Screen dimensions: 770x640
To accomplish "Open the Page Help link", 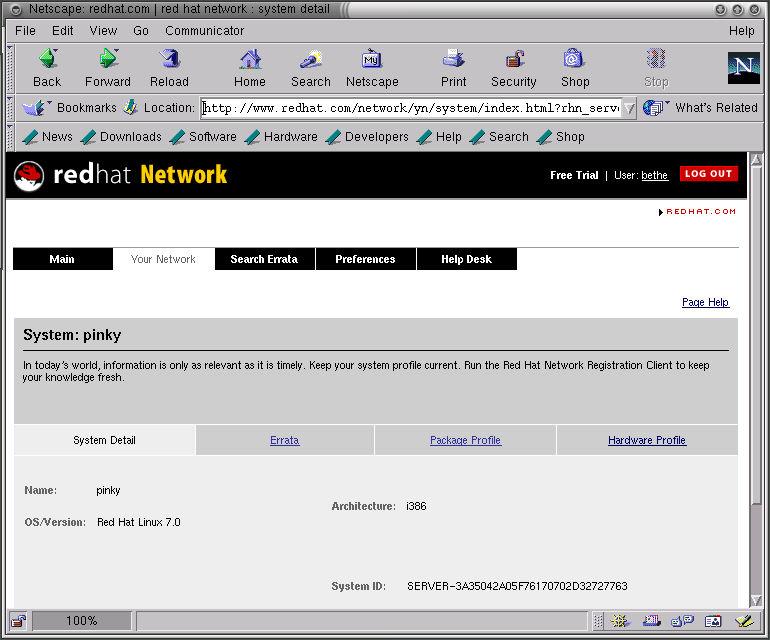I will (x=705, y=302).
